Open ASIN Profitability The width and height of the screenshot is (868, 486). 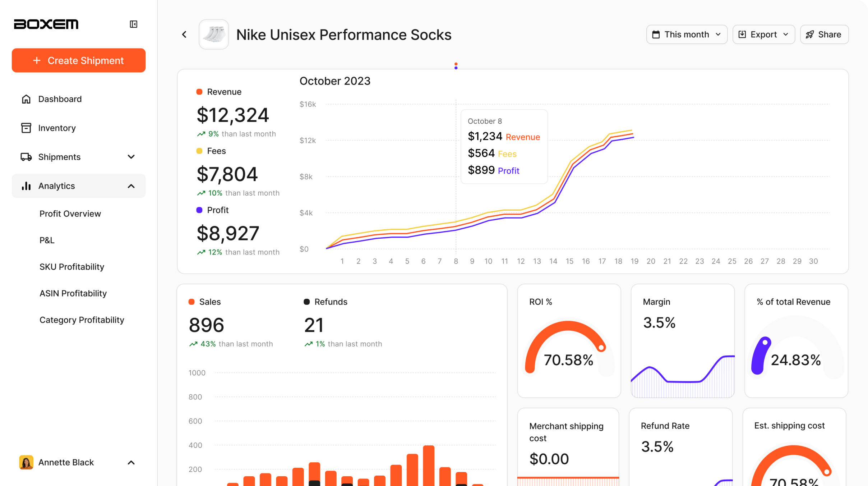73,293
